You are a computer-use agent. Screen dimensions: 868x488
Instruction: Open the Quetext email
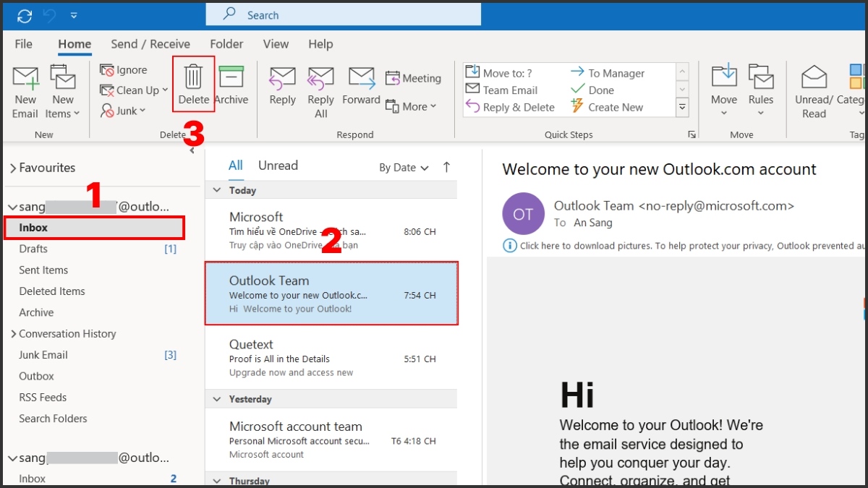(x=331, y=358)
